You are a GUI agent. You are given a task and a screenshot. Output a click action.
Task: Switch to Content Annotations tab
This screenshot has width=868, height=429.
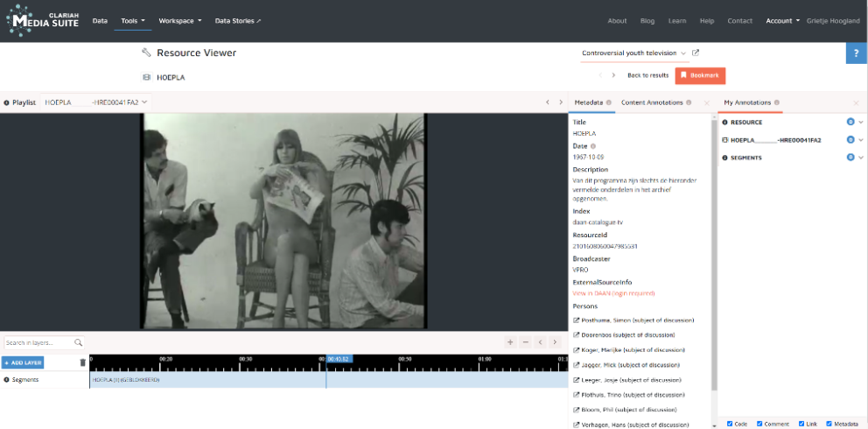click(x=652, y=102)
